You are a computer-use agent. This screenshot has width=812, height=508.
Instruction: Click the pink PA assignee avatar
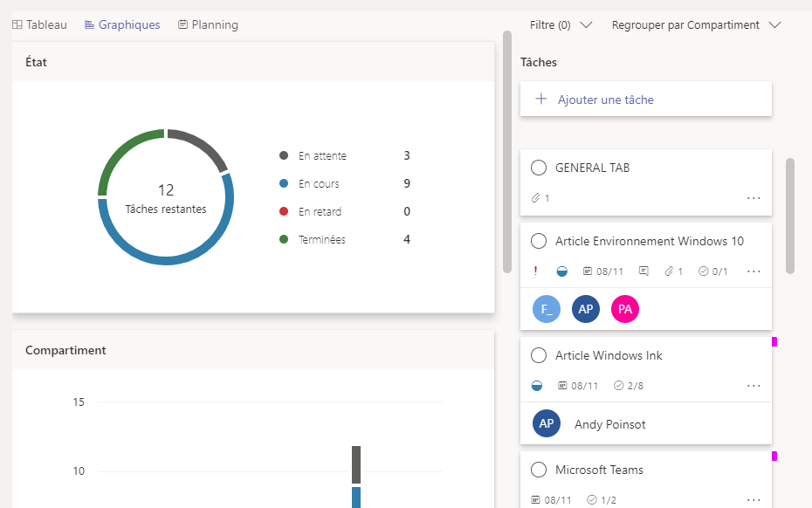click(625, 309)
